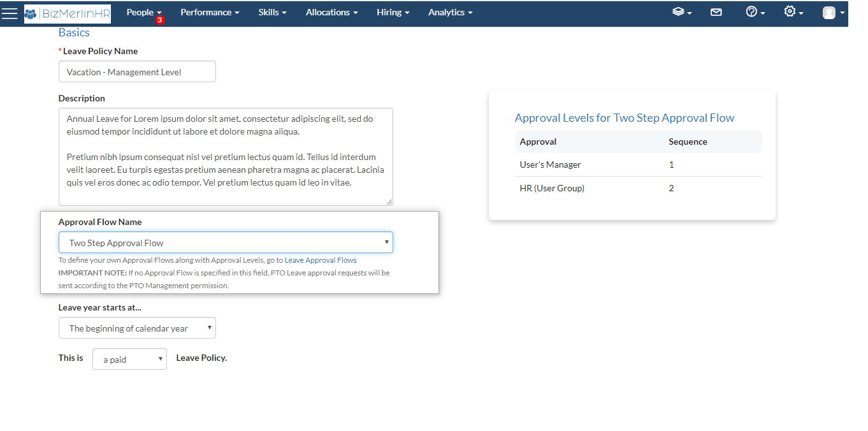The width and height of the screenshot is (868, 431).
Task: Click the sequence value 1 cell
Action: 671,164
